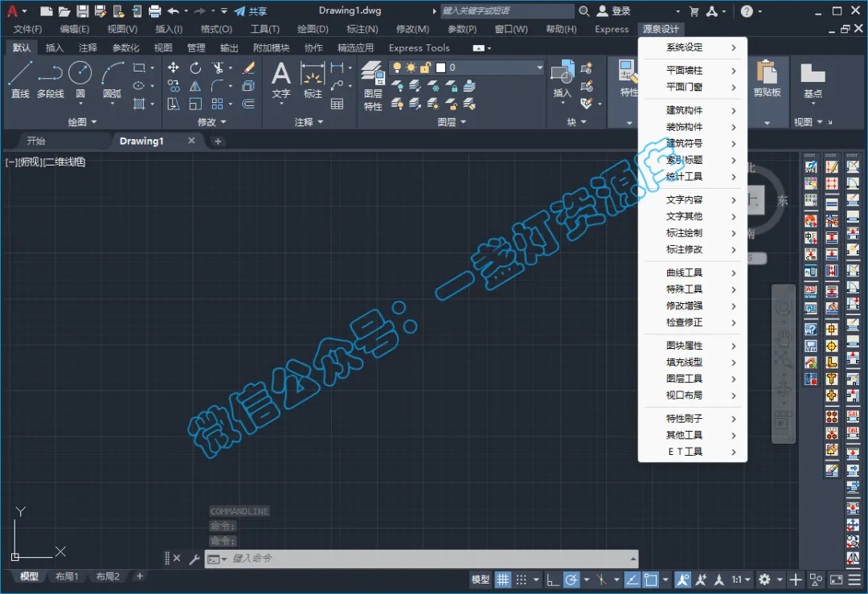Open Layer Properties (图层特性) panel
This screenshot has width=868, height=594.
[x=373, y=86]
